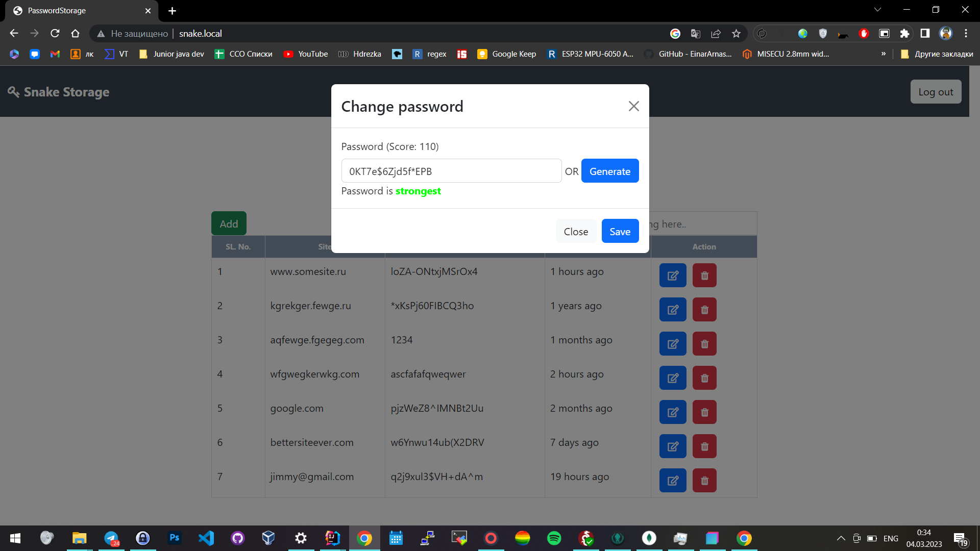The image size is (980, 551).
Task: Edit the www.somesite.ru entry
Action: [673, 275]
